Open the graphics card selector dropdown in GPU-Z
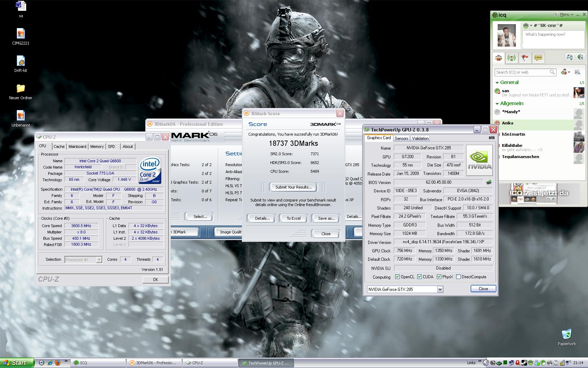 pyautogui.click(x=440, y=289)
